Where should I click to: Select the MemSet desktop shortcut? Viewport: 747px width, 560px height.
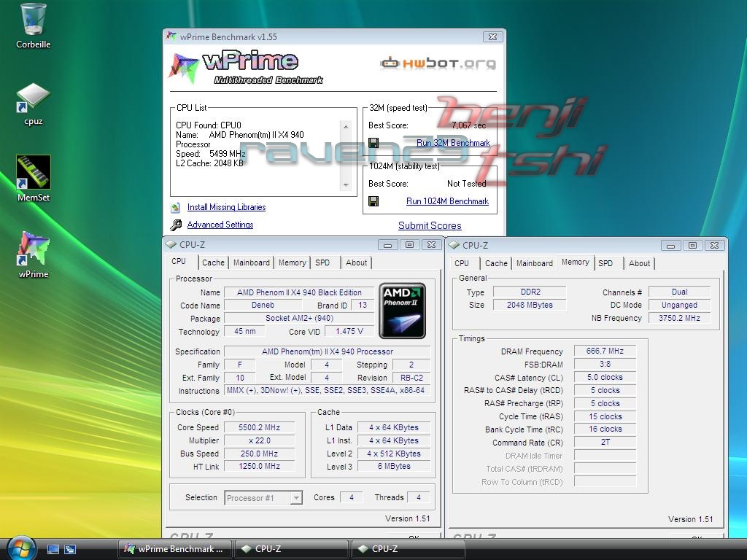33,172
